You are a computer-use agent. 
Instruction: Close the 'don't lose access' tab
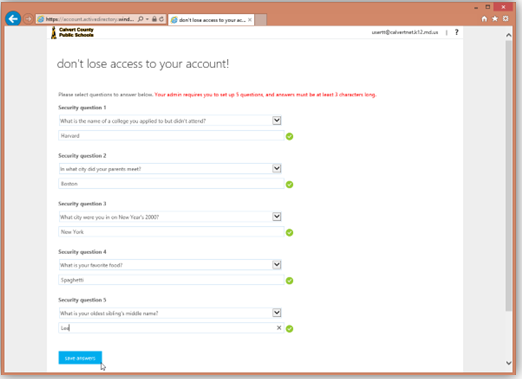tap(250, 20)
